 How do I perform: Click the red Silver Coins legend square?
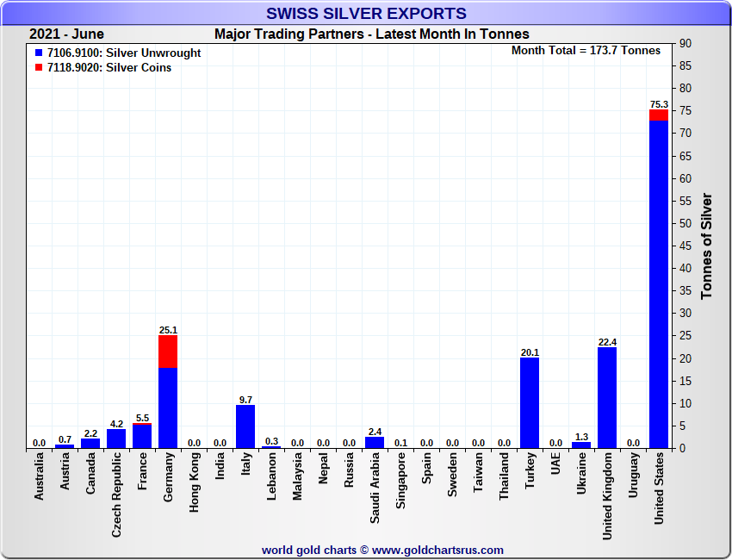39,68
